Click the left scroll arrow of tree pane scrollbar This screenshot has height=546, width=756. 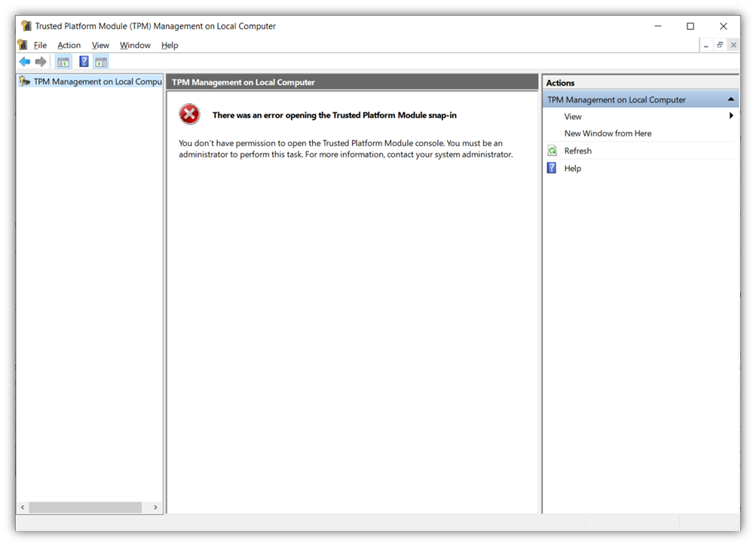click(23, 508)
